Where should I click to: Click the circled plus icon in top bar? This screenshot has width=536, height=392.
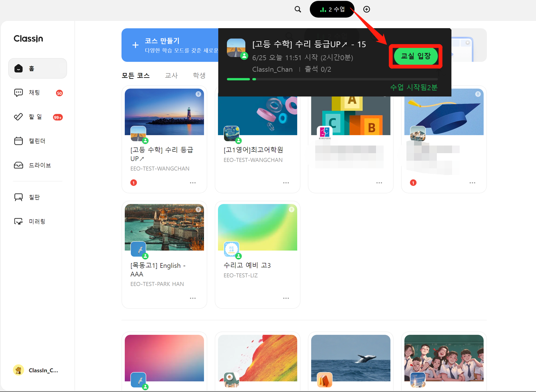pos(367,9)
